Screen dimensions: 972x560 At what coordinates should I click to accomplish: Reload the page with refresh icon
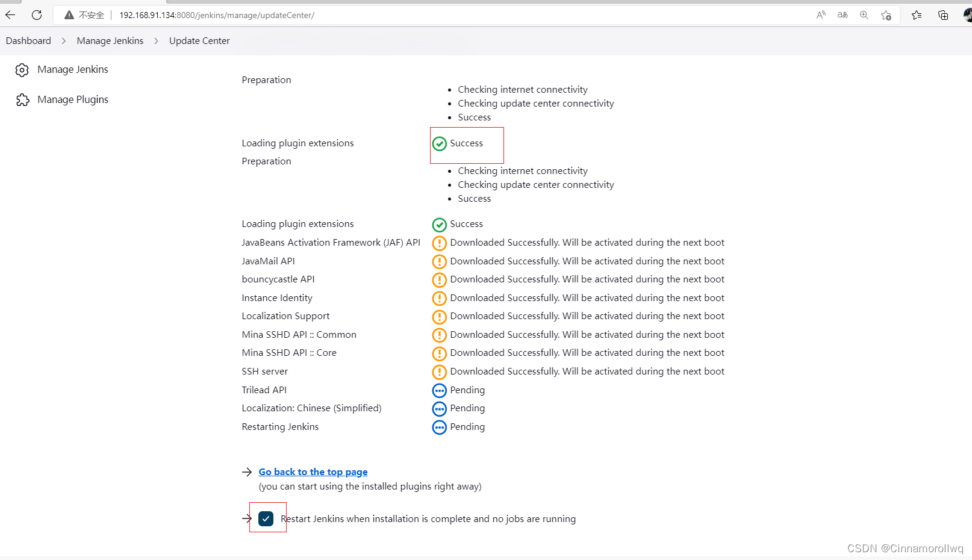[36, 15]
